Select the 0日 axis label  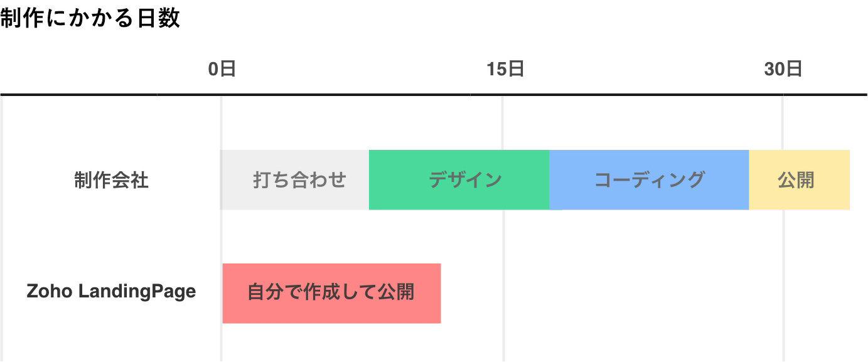click(x=222, y=69)
